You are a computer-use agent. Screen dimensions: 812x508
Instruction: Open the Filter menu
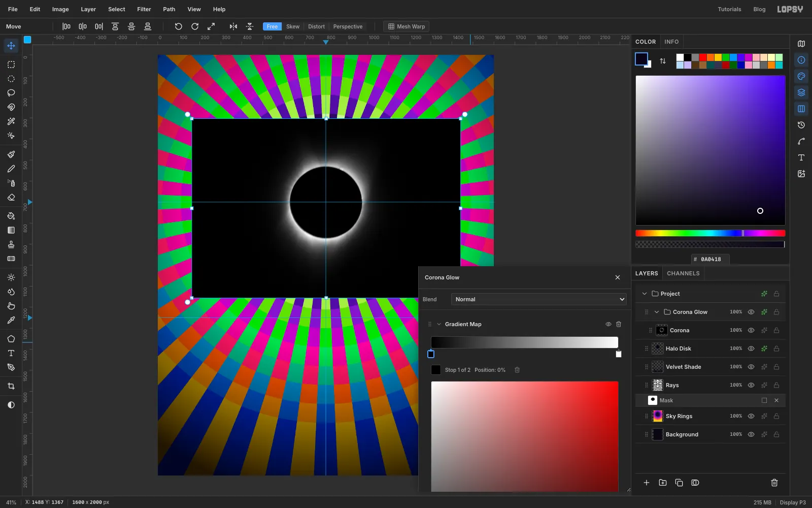coord(144,9)
